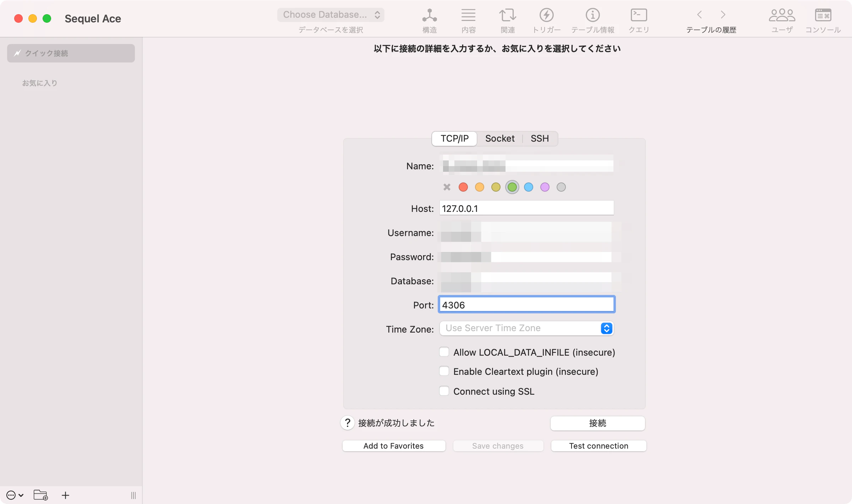Click into the Host field

[x=527, y=208]
